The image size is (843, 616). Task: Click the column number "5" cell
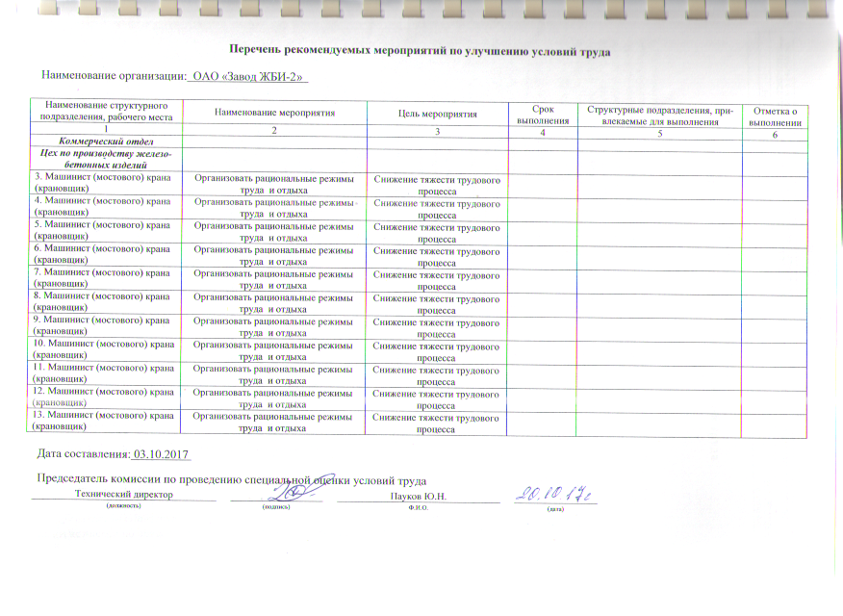(x=660, y=133)
